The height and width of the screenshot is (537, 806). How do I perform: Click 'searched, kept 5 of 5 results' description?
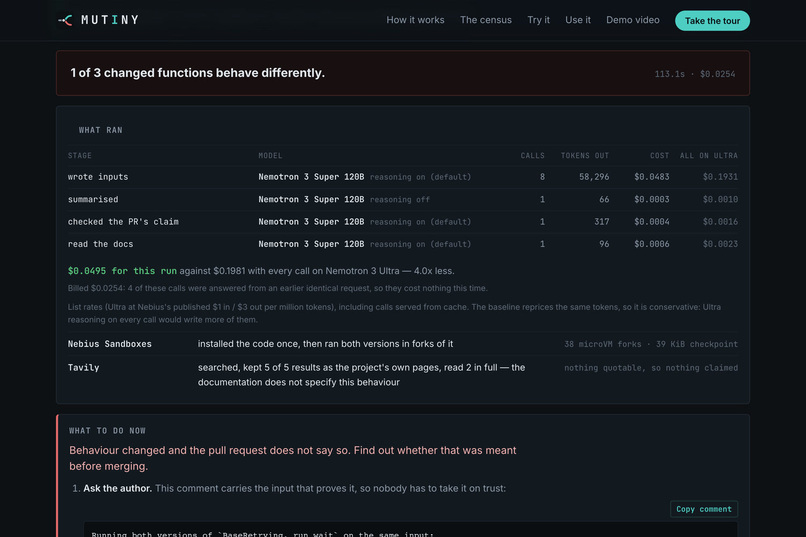(x=361, y=375)
